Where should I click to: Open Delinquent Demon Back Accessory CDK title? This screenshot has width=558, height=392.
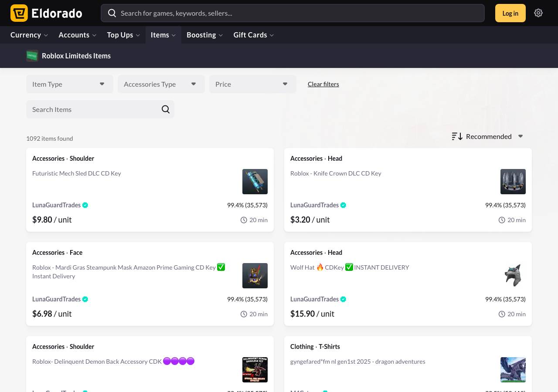pyautogui.click(x=113, y=362)
